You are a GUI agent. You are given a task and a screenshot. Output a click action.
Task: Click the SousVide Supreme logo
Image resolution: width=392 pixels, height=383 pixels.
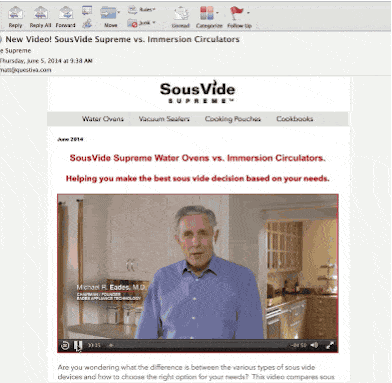(x=197, y=92)
